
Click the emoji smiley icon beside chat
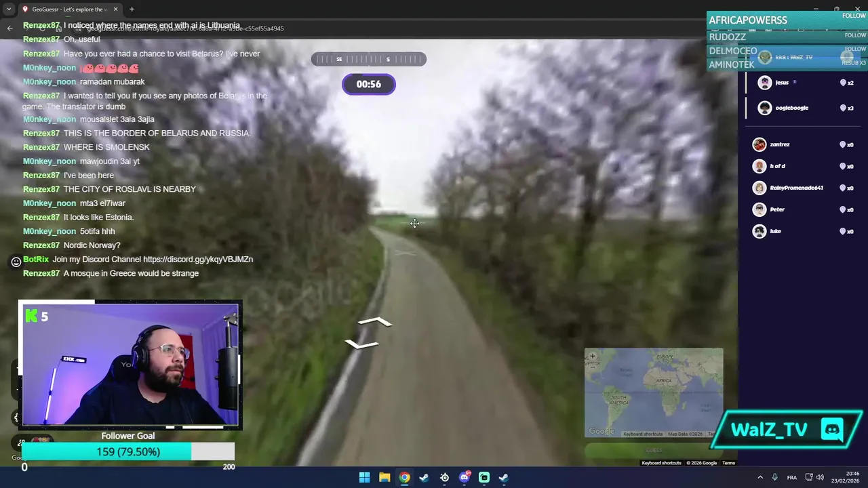(16, 262)
